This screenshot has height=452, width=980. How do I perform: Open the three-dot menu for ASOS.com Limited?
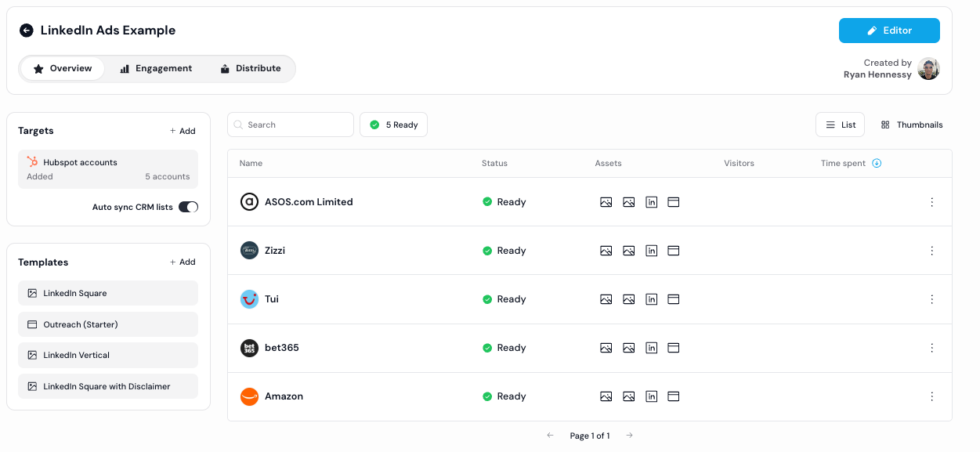point(931,202)
